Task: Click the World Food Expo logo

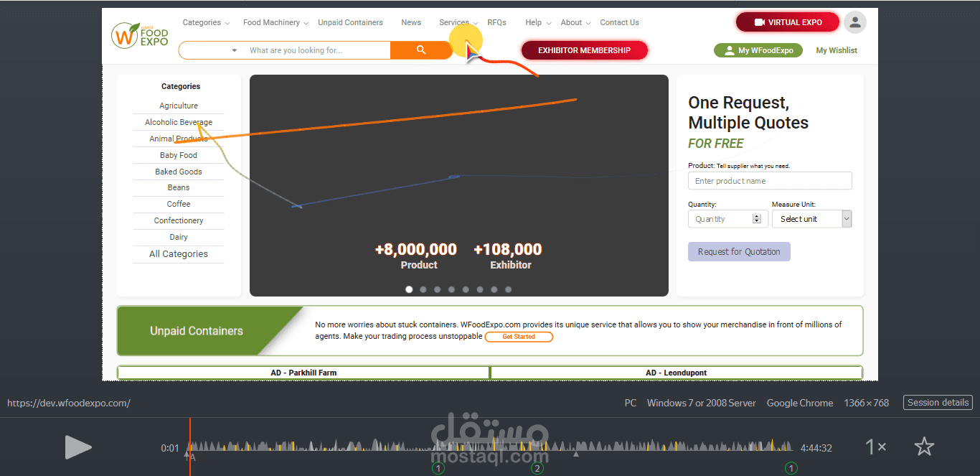Action: pos(140,35)
